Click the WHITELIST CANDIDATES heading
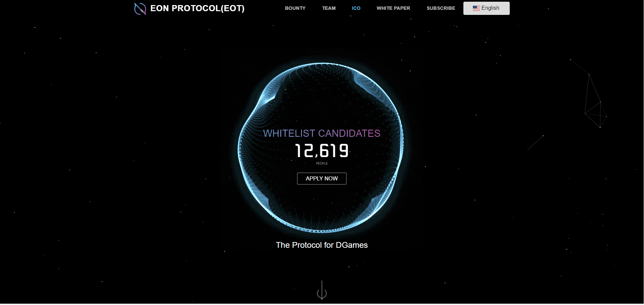Image resolution: width=644 pixels, height=305 pixels. click(322, 133)
